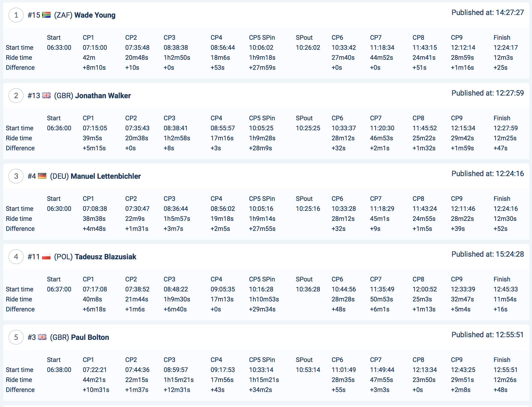Click the British flag next to Jonathan Walker
The height and width of the screenshot is (407, 532).
click(46, 95)
